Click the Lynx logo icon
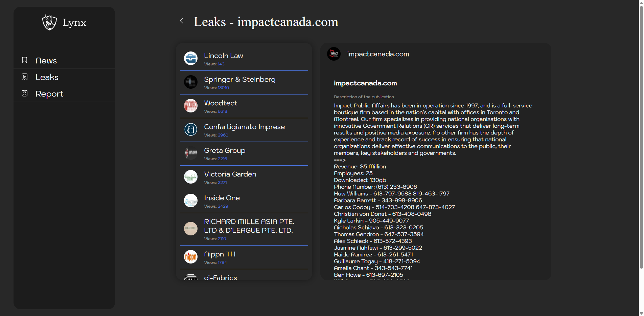The width and height of the screenshot is (644, 316). pos(49,22)
